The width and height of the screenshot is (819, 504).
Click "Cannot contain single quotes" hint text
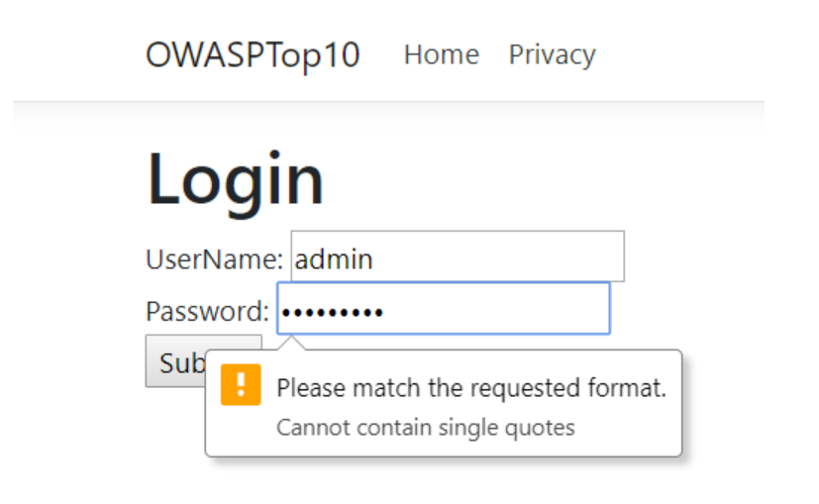425,428
